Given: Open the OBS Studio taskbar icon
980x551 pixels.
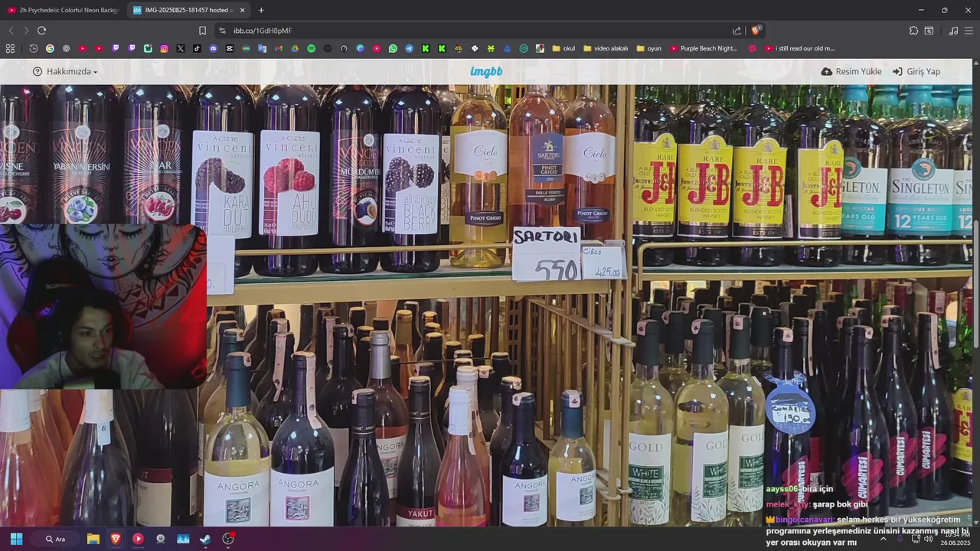Looking at the screenshot, I should [228, 539].
